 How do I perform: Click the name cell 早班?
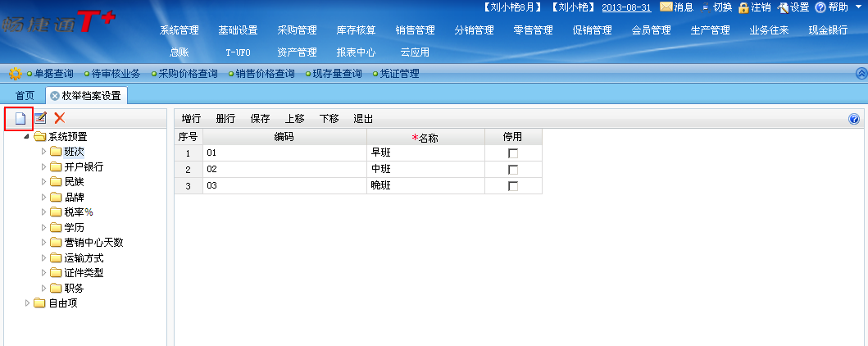tap(425, 153)
